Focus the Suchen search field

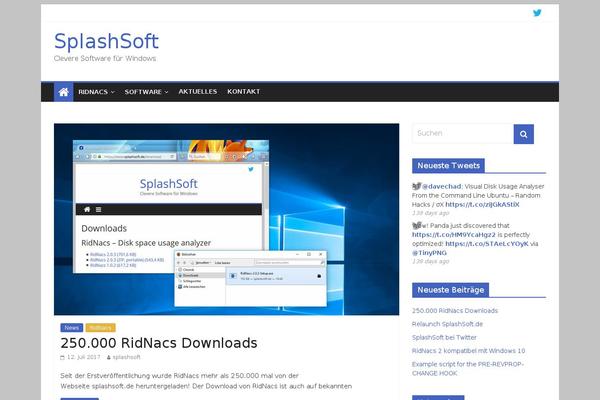pos(463,134)
